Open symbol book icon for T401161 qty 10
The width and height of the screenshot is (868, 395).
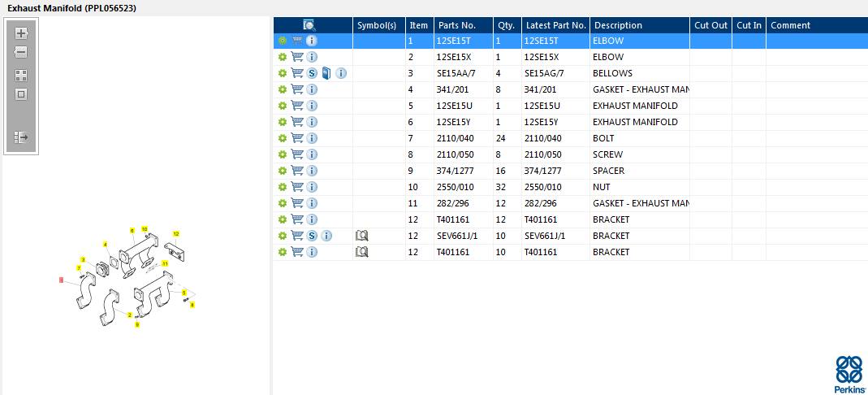361,252
